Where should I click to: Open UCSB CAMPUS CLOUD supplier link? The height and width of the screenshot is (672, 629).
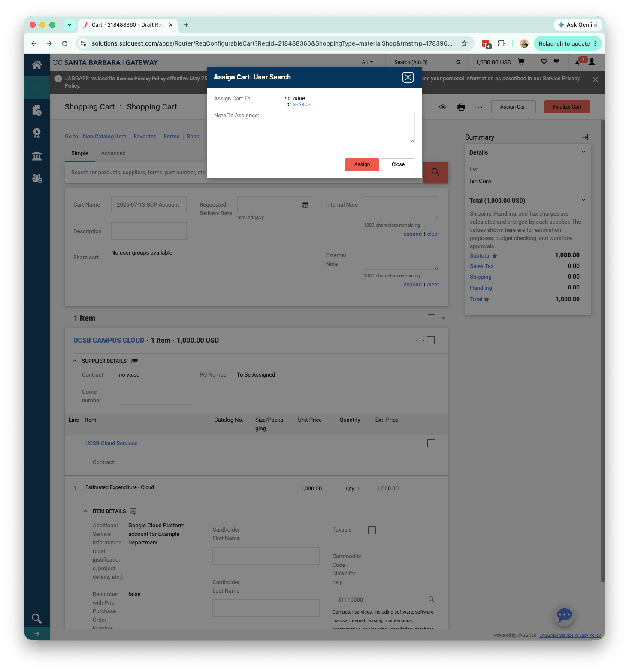tap(109, 341)
